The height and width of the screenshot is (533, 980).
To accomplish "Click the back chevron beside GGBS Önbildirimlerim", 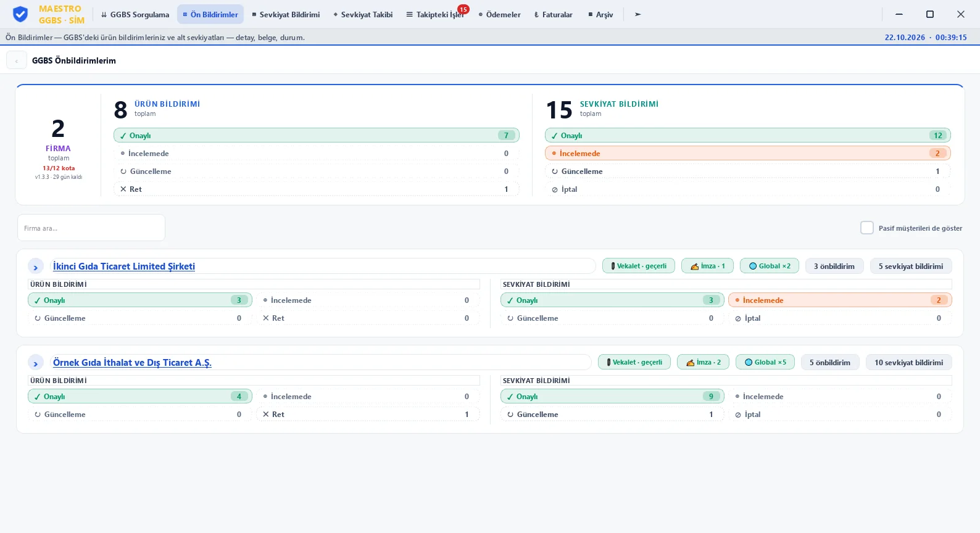I will (x=17, y=60).
